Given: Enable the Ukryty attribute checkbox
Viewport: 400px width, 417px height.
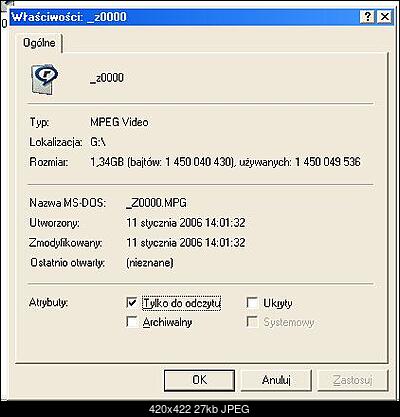Looking at the screenshot, I should (x=252, y=303).
